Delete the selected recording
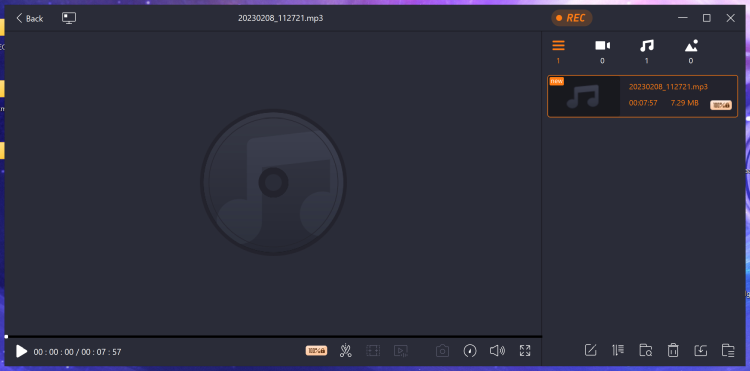 click(x=673, y=350)
